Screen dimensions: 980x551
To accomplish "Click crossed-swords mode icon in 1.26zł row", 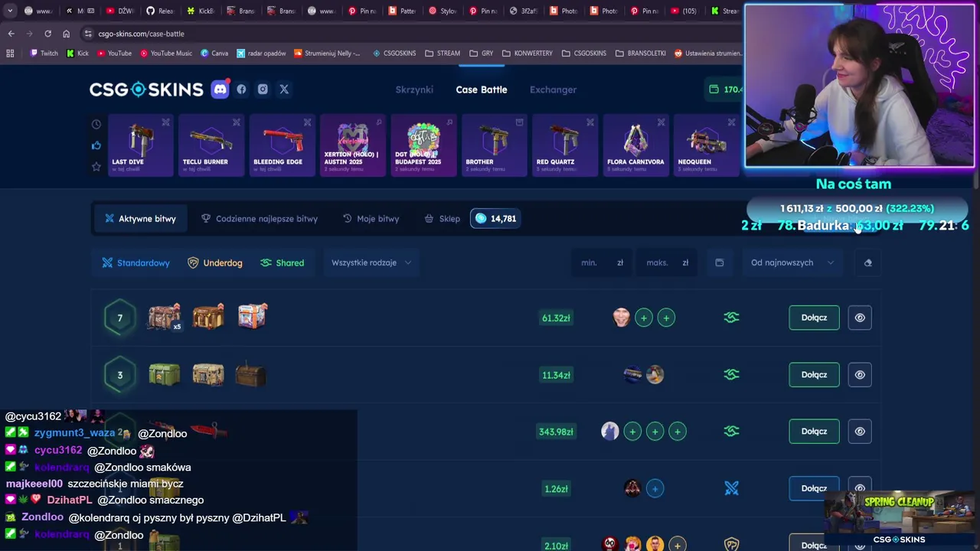I will [x=731, y=488].
